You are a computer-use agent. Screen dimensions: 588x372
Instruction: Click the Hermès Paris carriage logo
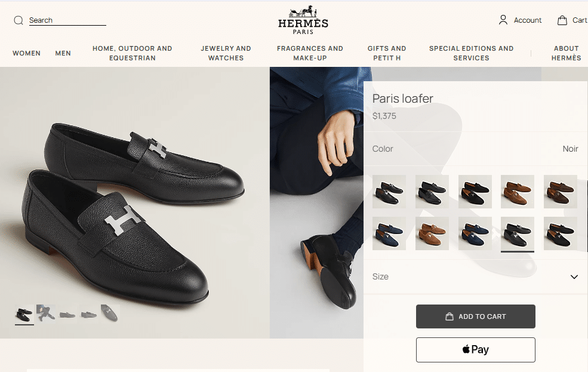pyautogui.click(x=303, y=20)
